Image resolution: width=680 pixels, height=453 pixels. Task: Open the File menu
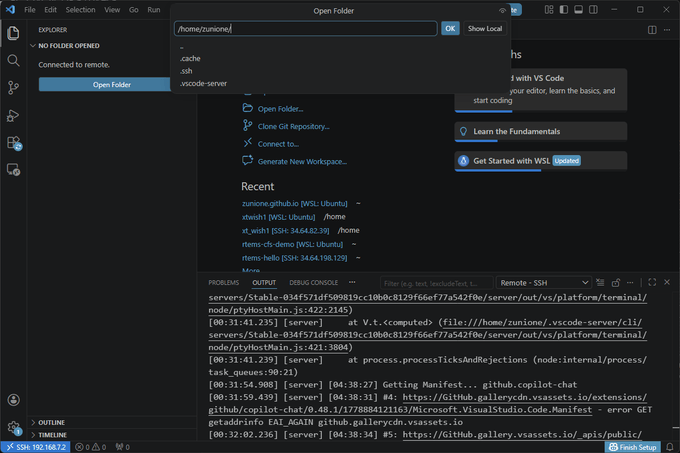(30, 10)
